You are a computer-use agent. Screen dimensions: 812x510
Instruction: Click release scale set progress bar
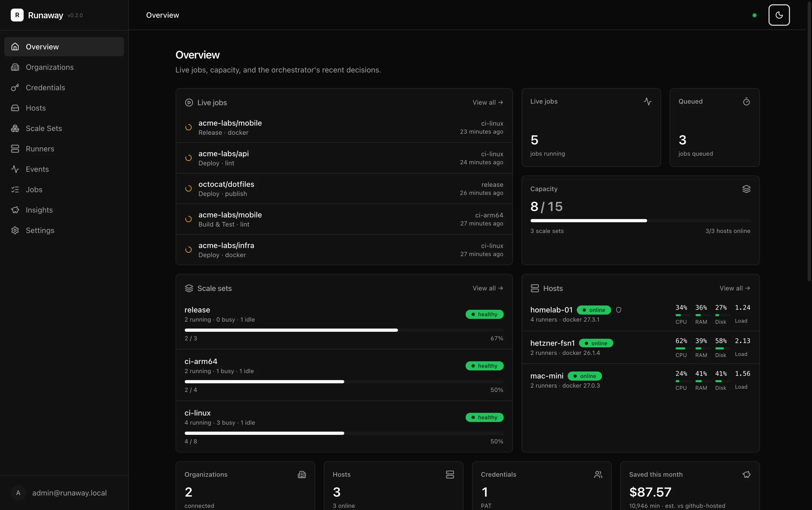(x=344, y=330)
